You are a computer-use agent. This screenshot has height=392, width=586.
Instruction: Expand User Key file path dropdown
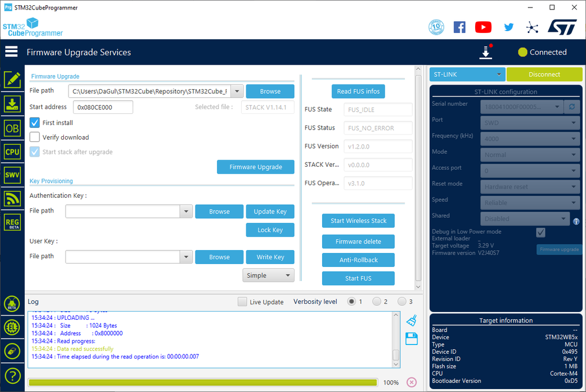[x=186, y=257]
